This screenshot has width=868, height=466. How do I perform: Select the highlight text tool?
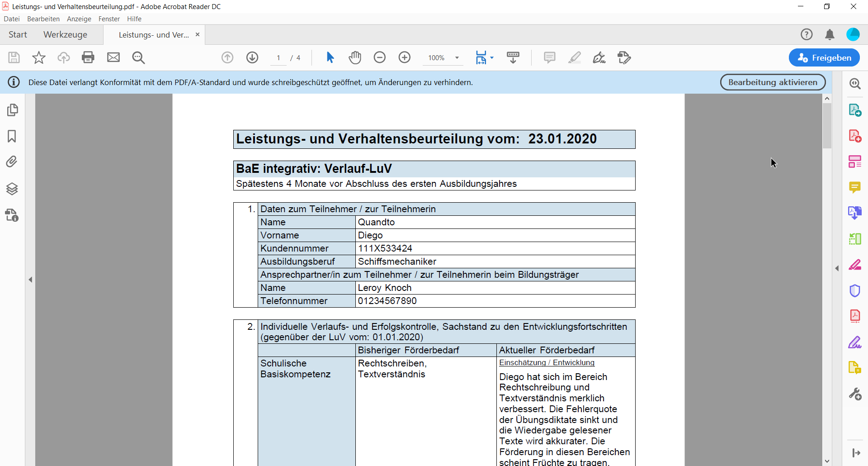(x=575, y=57)
